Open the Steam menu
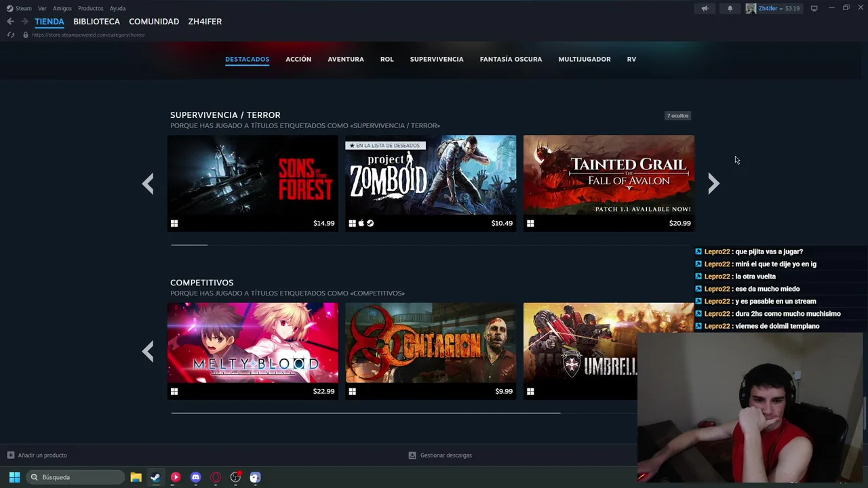The width and height of the screenshot is (868, 488). (x=24, y=8)
